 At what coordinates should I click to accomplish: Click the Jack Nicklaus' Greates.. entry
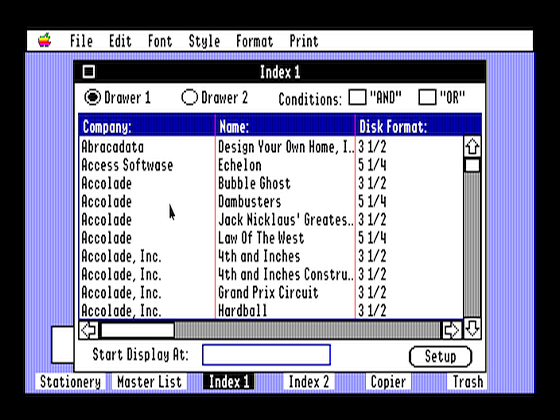point(286,220)
